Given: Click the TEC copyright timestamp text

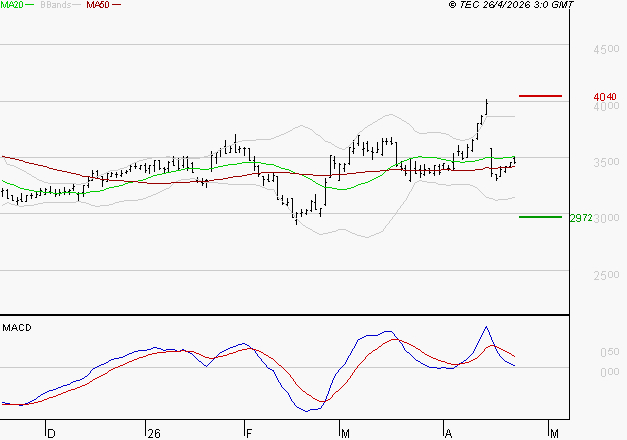Looking at the screenshot, I should [x=511, y=5].
